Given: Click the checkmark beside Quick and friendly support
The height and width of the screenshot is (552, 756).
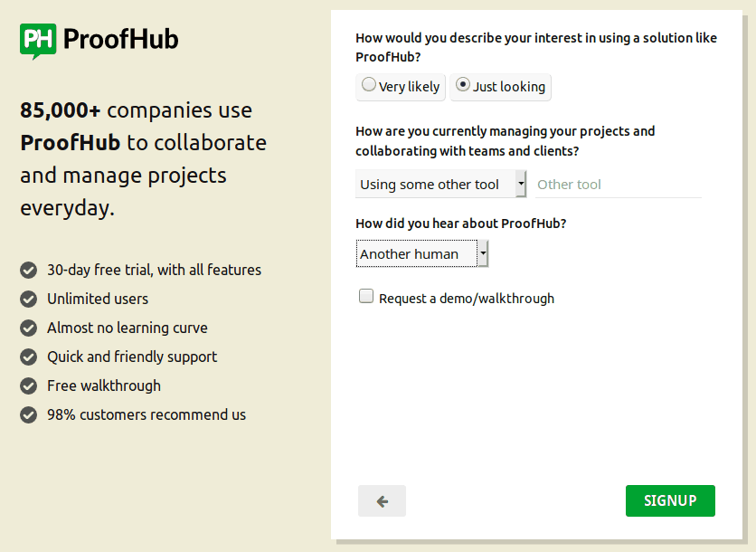Looking at the screenshot, I should (x=28, y=357).
